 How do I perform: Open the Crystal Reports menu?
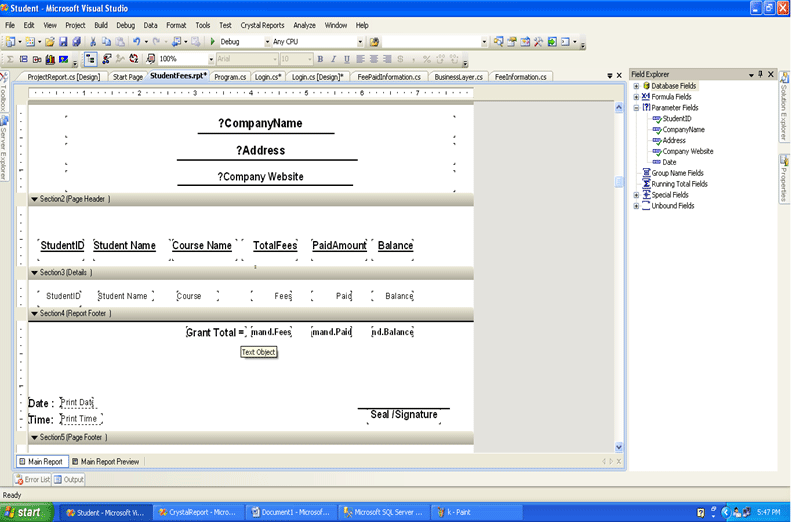pyautogui.click(x=262, y=25)
